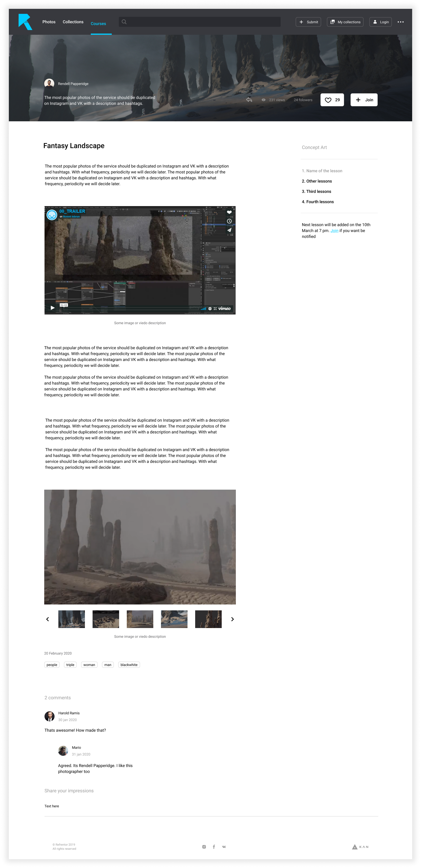Image resolution: width=421 pixels, height=868 pixels.
Task: Click the blue Join link in sidebar
Action: [334, 231]
